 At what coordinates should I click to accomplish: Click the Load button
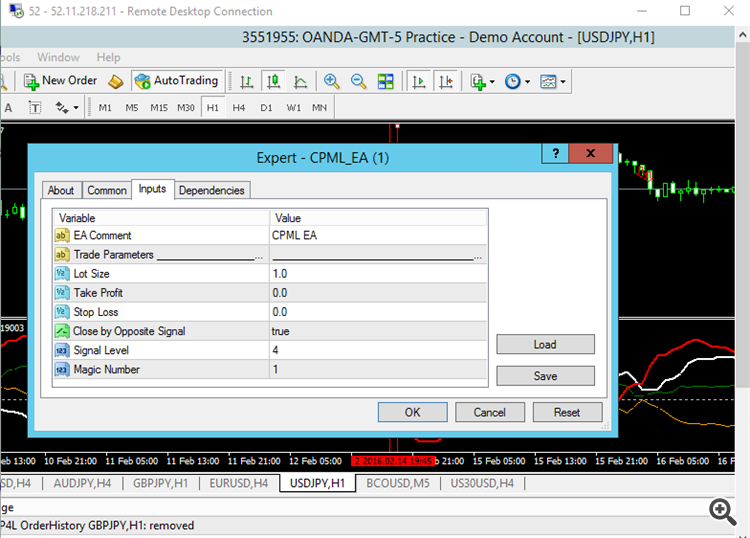pos(545,344)
